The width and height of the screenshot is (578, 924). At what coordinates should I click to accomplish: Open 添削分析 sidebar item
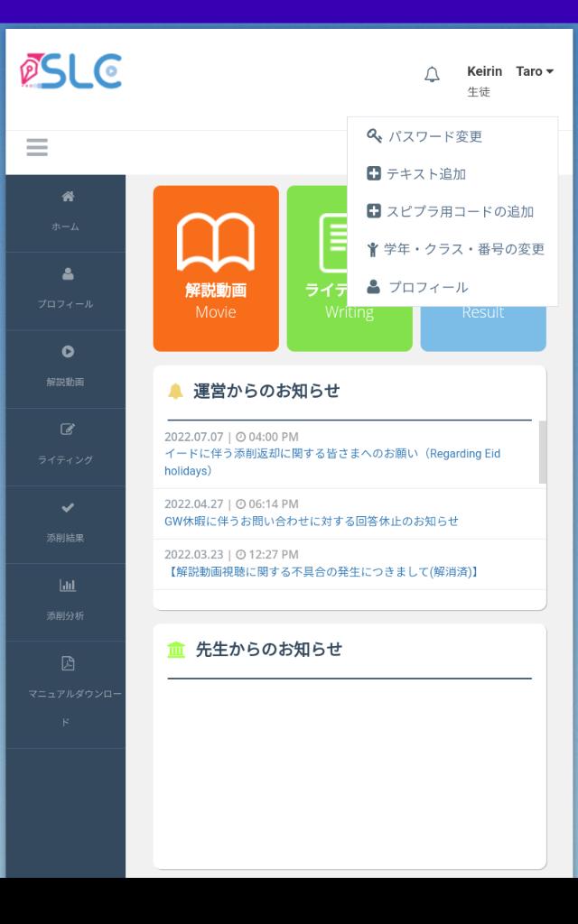click(x=65, y=602)
